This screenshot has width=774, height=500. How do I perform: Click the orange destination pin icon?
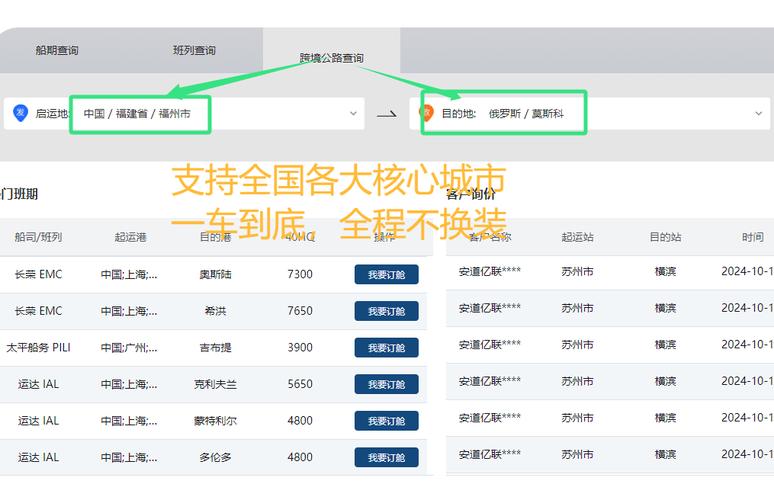[427, 113]
